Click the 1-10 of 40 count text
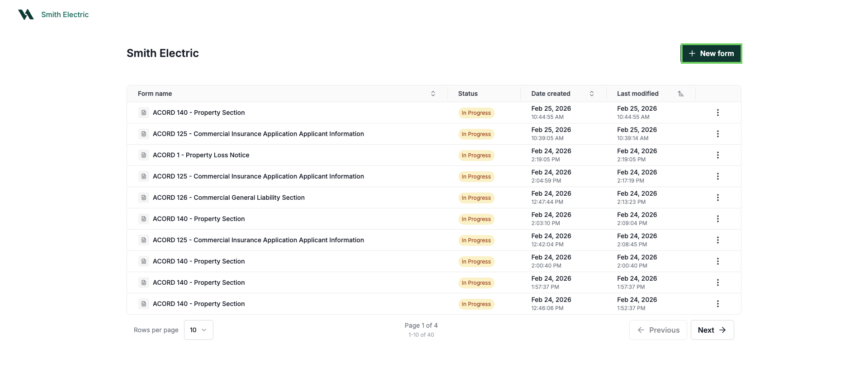Image resolution: width=868 pixels, height=372 pixels. (421, 335)
